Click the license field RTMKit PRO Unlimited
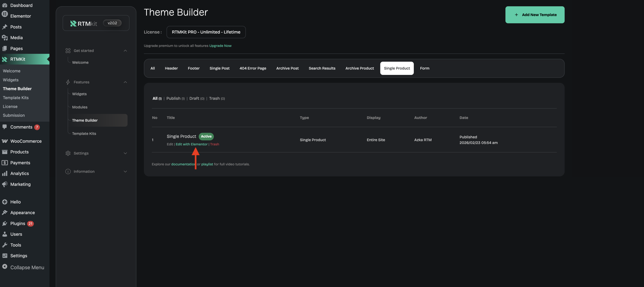644x287 pixels. pos(206,32)
